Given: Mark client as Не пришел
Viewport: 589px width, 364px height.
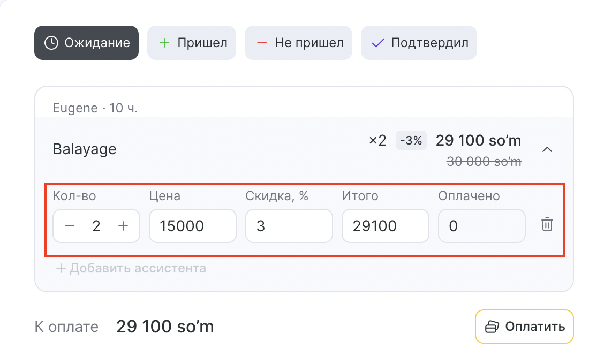Looking at the screenshot, I should [298, 43].
